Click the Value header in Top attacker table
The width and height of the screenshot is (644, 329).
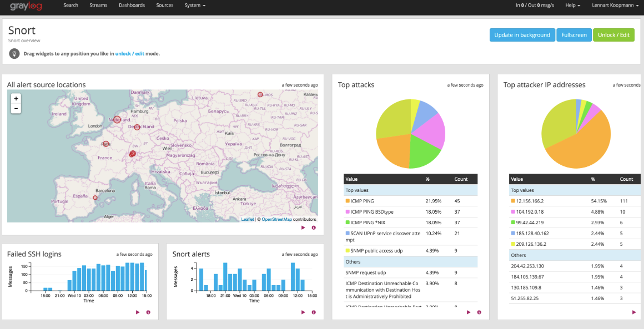click(517, 179)
